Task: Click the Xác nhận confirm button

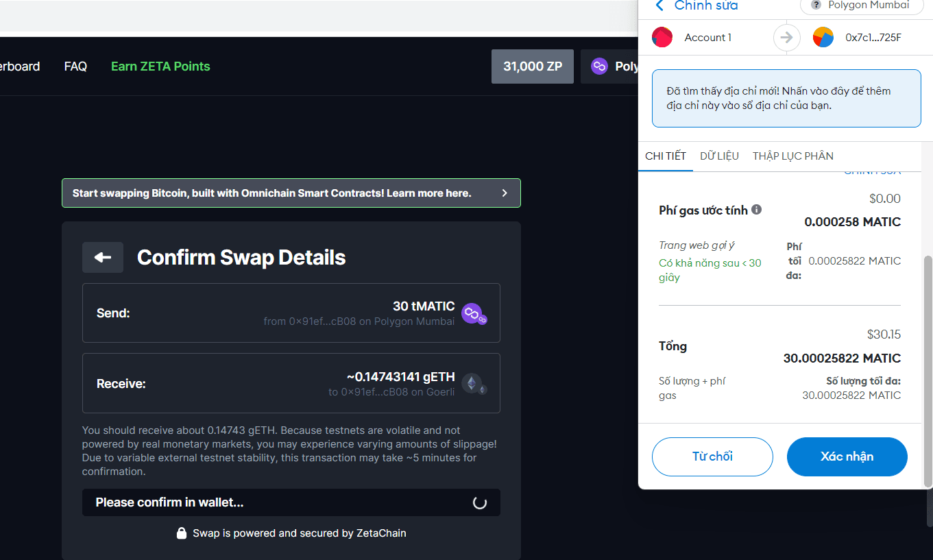Action: tap(847, 456)
